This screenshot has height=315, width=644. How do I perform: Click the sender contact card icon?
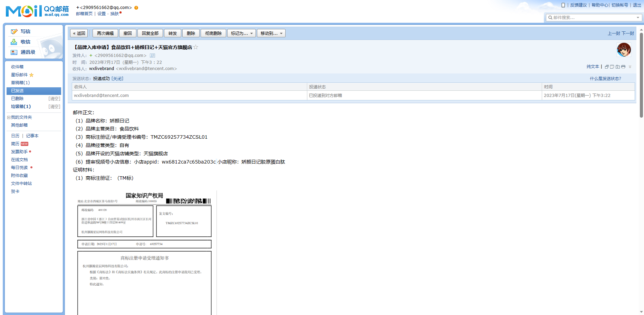[x=152, y=56]
